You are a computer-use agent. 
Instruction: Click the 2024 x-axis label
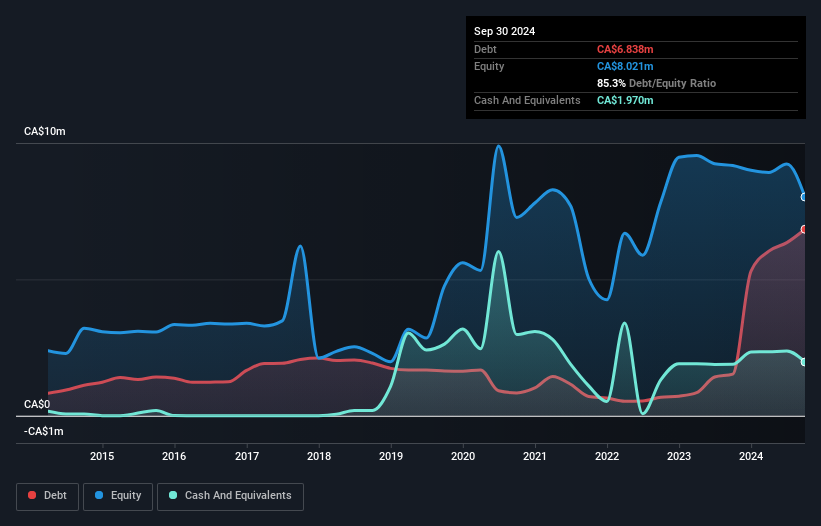coord(751,456)
